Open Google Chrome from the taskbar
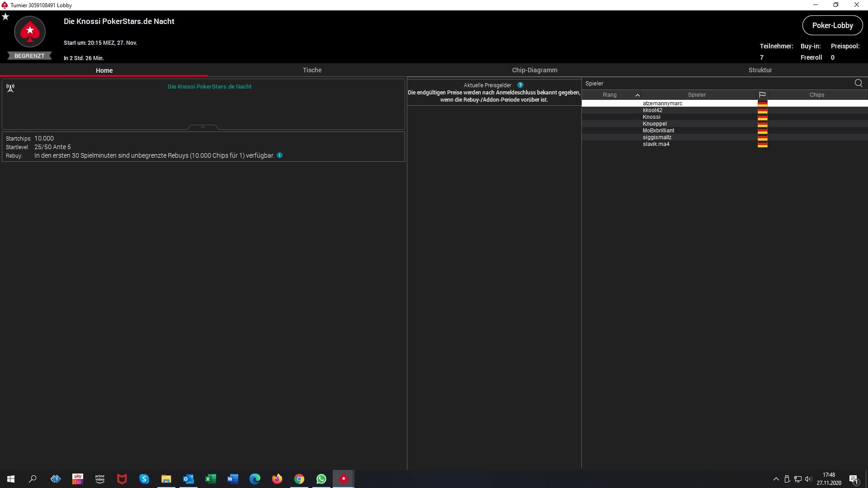The image size is (868, 488). coord(299,479)
